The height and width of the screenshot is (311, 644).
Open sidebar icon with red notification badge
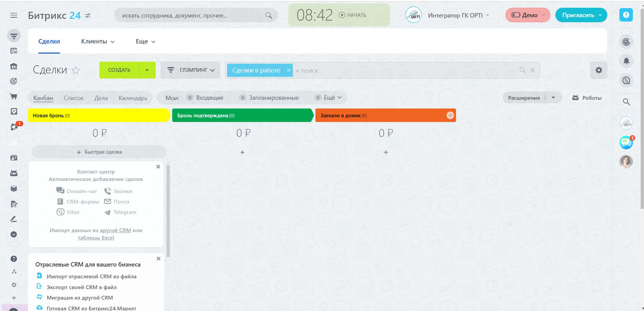point(14,126)
